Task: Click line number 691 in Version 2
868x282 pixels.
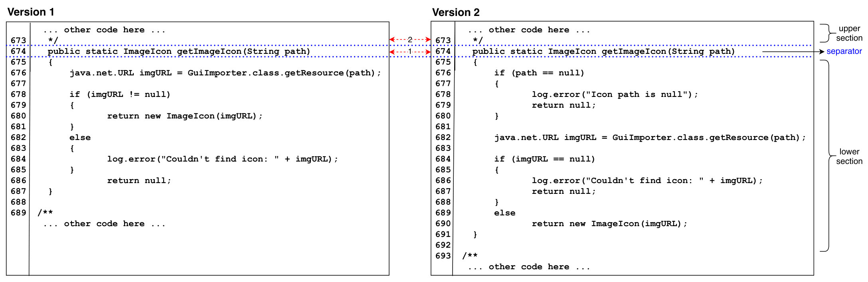Action: point(443,234)
